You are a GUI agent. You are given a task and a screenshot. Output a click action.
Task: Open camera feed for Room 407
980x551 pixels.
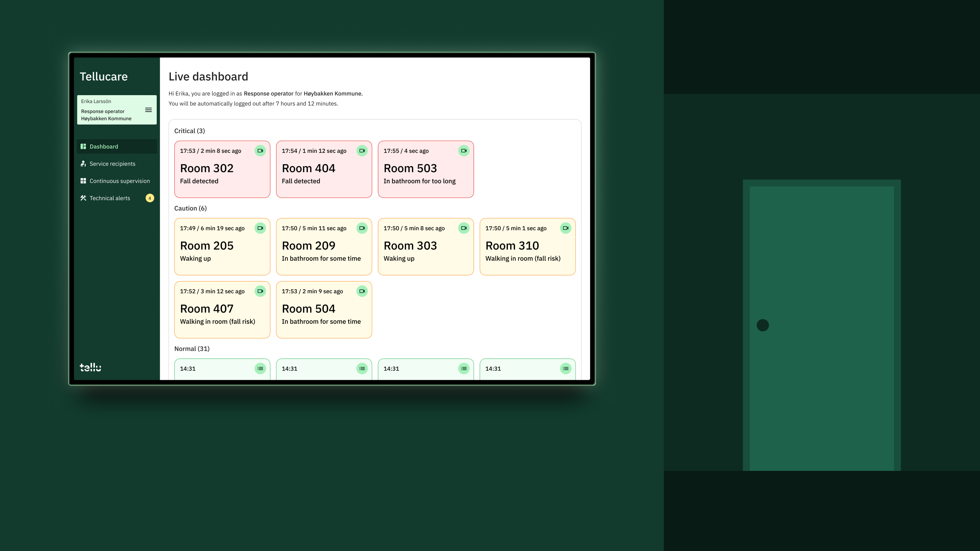(260, 291)
